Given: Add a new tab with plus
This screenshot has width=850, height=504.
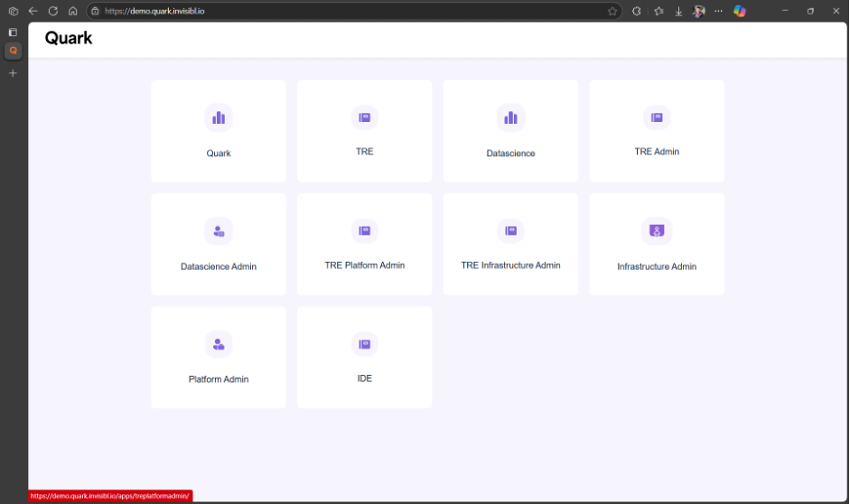Looking at the screenshot, I should 13,73.
